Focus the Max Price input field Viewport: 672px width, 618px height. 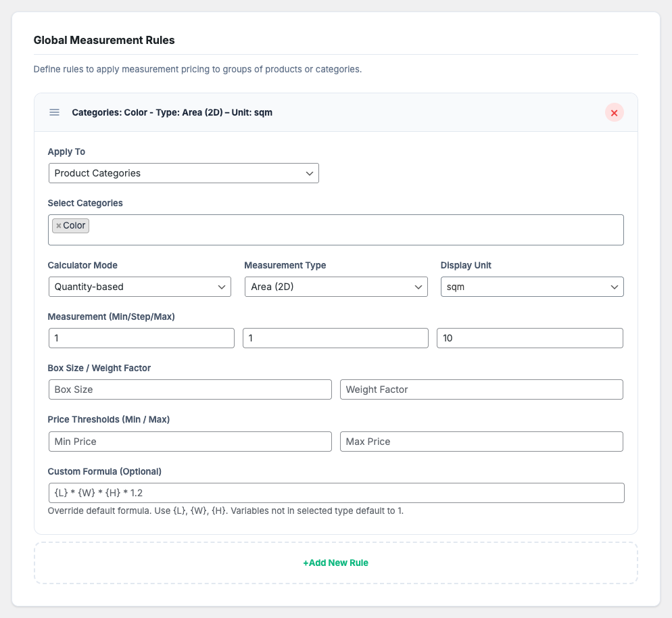click(481, 442)
